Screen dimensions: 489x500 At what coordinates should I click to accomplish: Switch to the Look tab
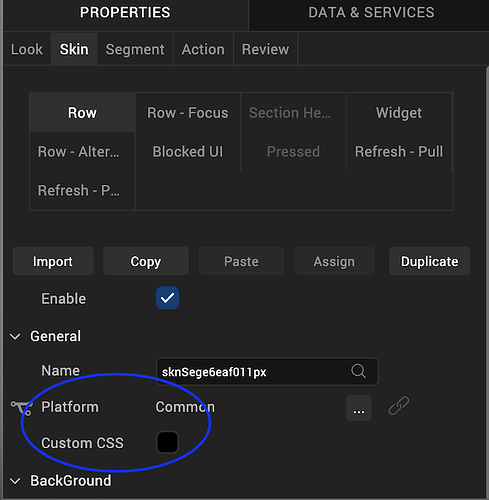pyautogui.click(x=27, y=49)
